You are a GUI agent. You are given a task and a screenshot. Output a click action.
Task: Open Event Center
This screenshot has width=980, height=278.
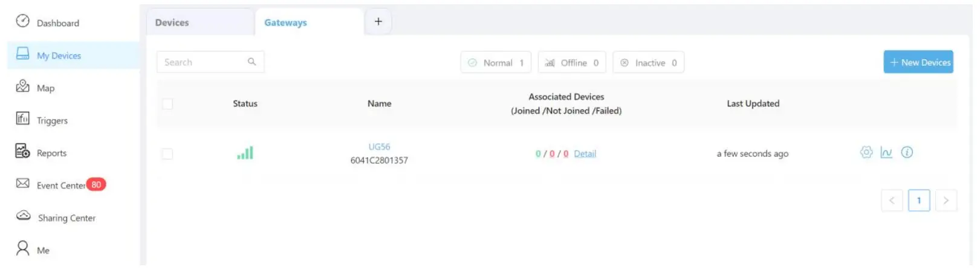[x=60, y=186]
